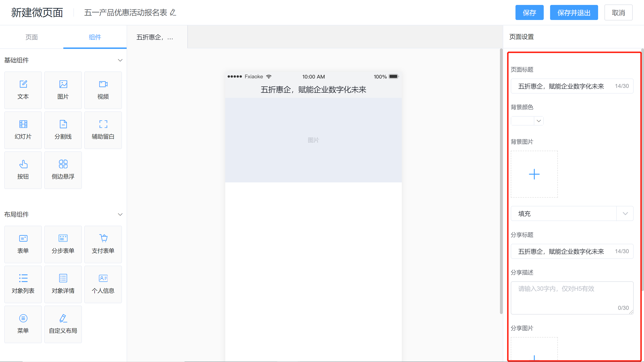Add a 对象列表 object list component
This screenshot has width=644, height=362.
23,284
